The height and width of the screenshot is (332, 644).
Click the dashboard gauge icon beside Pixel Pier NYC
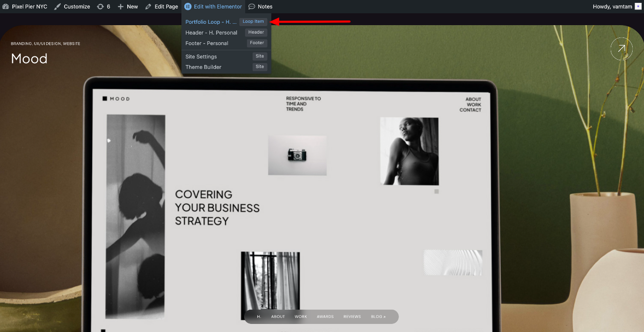pos(6,7)
